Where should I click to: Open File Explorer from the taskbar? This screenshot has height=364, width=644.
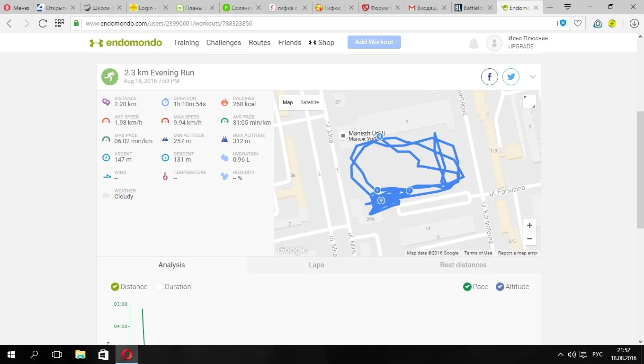pyautogui.click(x=80, y=355)
